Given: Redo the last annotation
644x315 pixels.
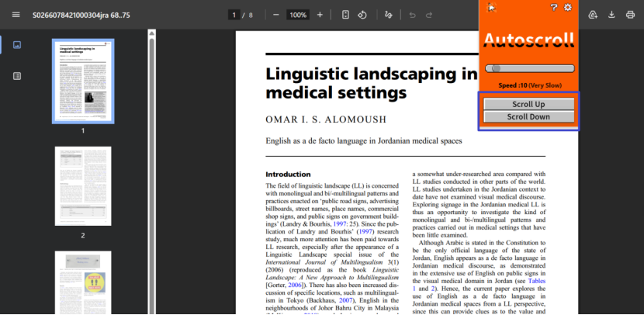Looking at the screenshot, I should (429, 16).
